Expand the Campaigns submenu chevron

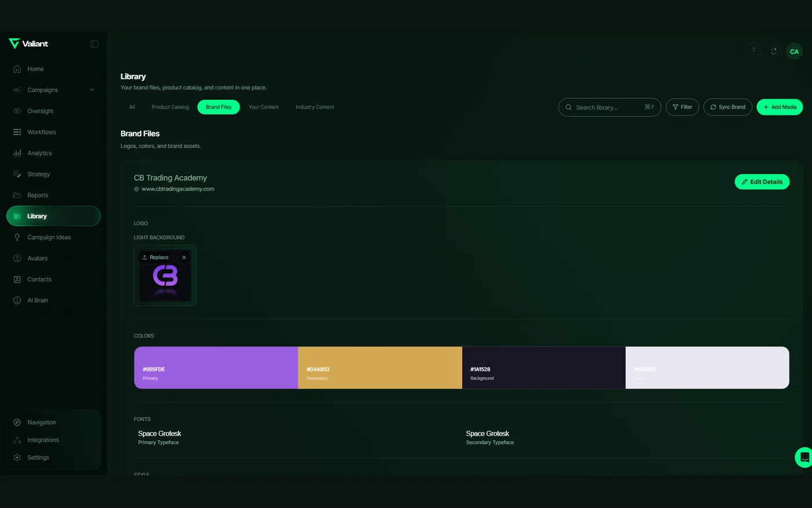92,90
